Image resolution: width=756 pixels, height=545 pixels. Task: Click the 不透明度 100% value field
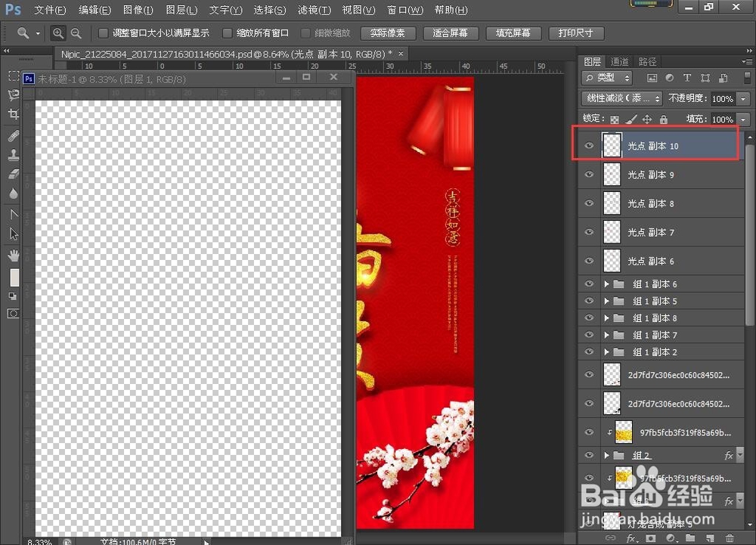(x=722, y=99)
